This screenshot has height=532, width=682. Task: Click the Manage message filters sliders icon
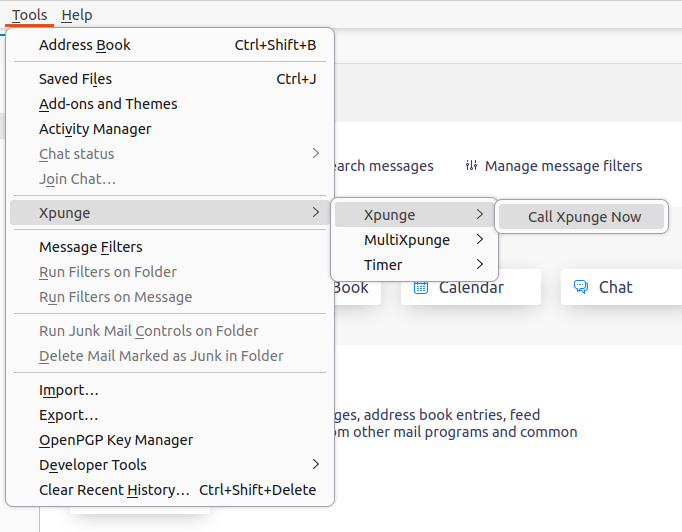click(471, 166)
